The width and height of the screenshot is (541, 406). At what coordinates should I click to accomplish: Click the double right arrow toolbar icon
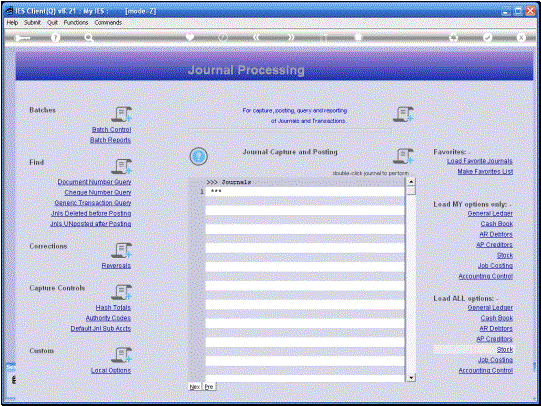coord(291,37)
